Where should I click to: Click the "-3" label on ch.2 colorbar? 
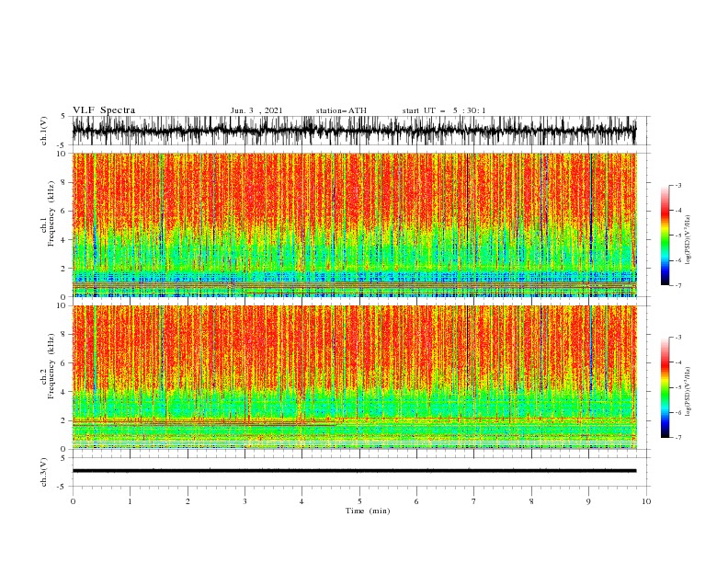pos(678,338)
